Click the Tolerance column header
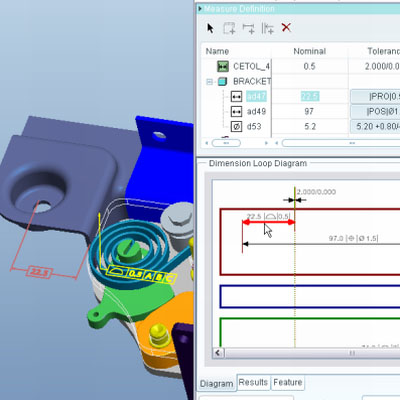400x400 pixels. coord(383,51)
